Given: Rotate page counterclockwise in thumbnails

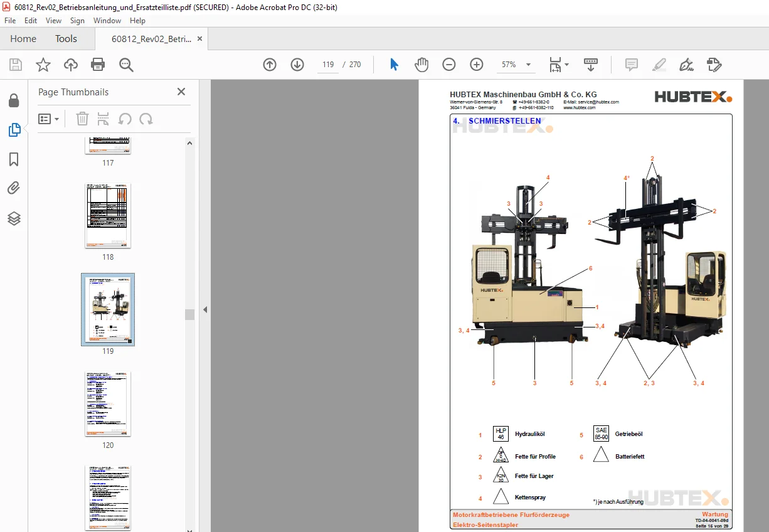Looking at the screenshot, I should coord(125,119).
